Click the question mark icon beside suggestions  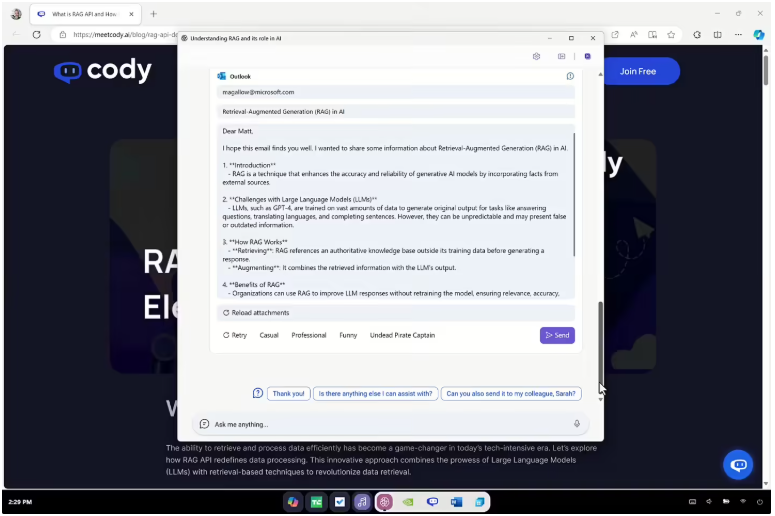click(258, 393)
